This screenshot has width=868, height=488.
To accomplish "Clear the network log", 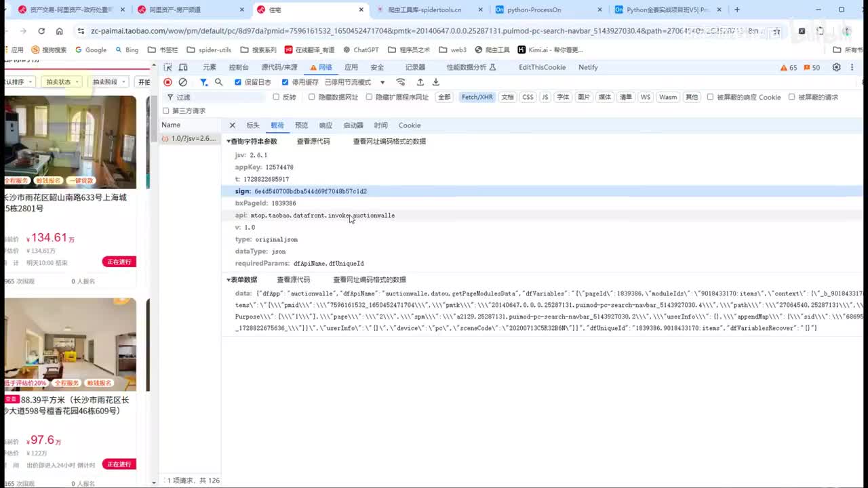I will pyautogui.click(x=182, y=82).
